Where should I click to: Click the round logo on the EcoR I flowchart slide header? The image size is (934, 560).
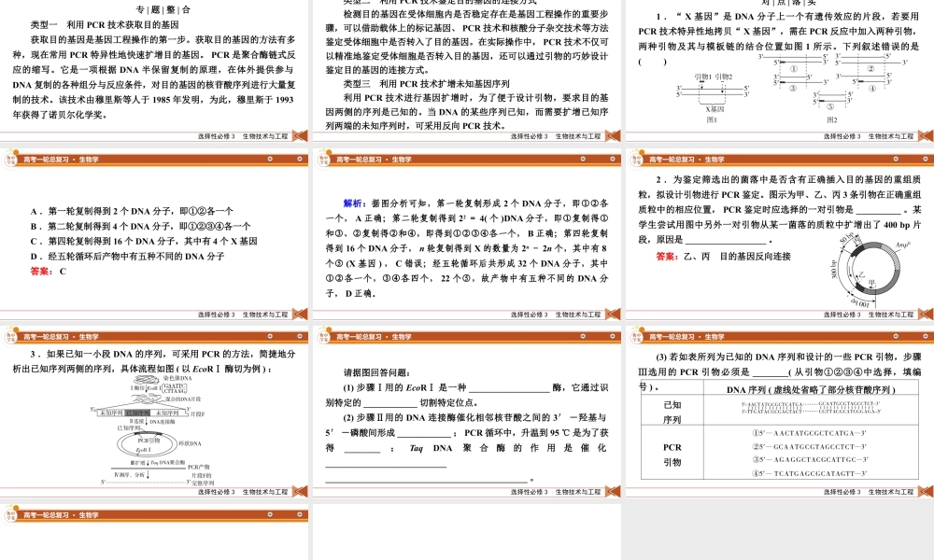tap(11, 337)
